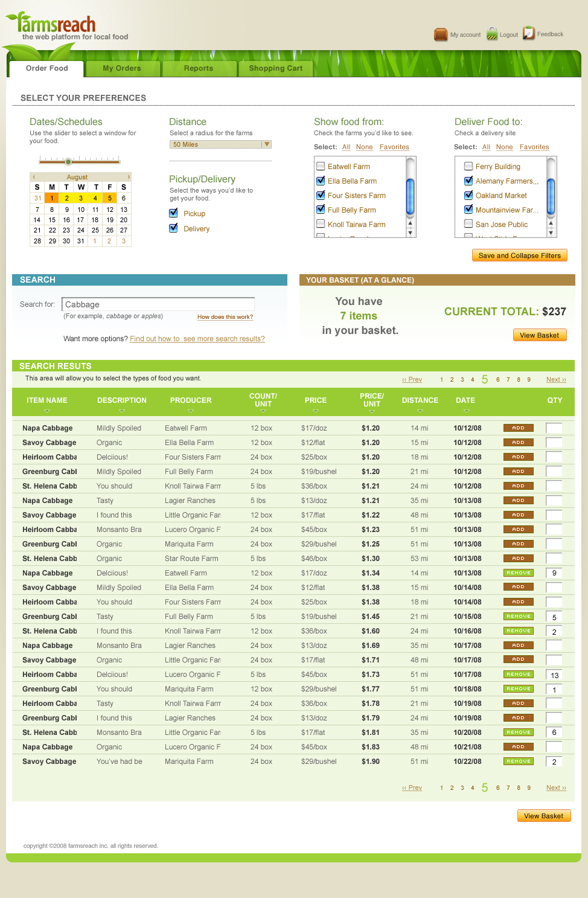Click the date range slider handle

(x=68, y=161)
